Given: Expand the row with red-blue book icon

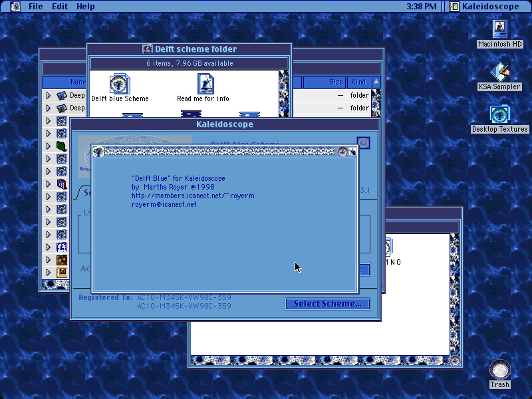Looking at the screenshot, I should 48,184.
